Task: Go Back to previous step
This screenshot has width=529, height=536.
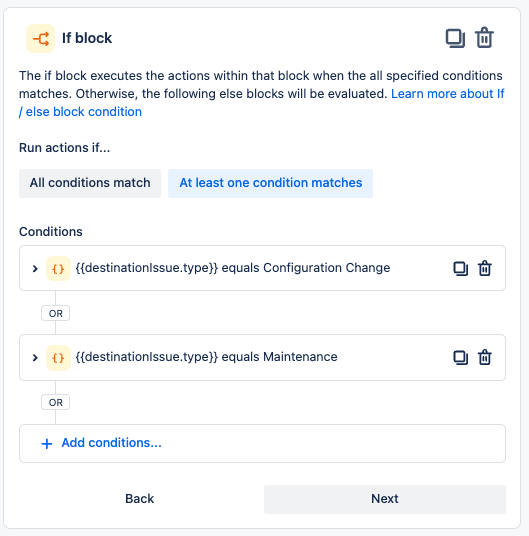Action: [x=139, y=499]
